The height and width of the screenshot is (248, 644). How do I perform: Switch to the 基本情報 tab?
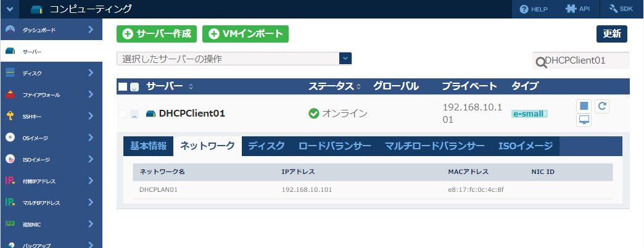tap(148, 146)
